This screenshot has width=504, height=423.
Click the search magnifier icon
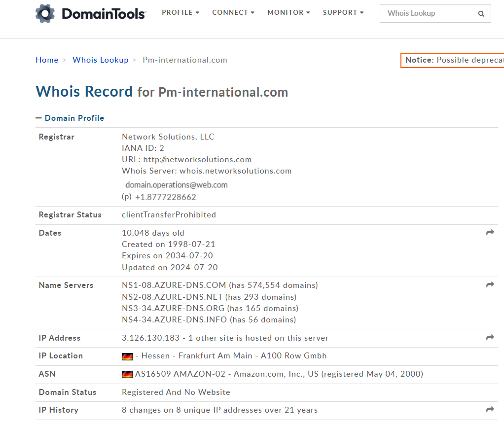pos(481,14)
